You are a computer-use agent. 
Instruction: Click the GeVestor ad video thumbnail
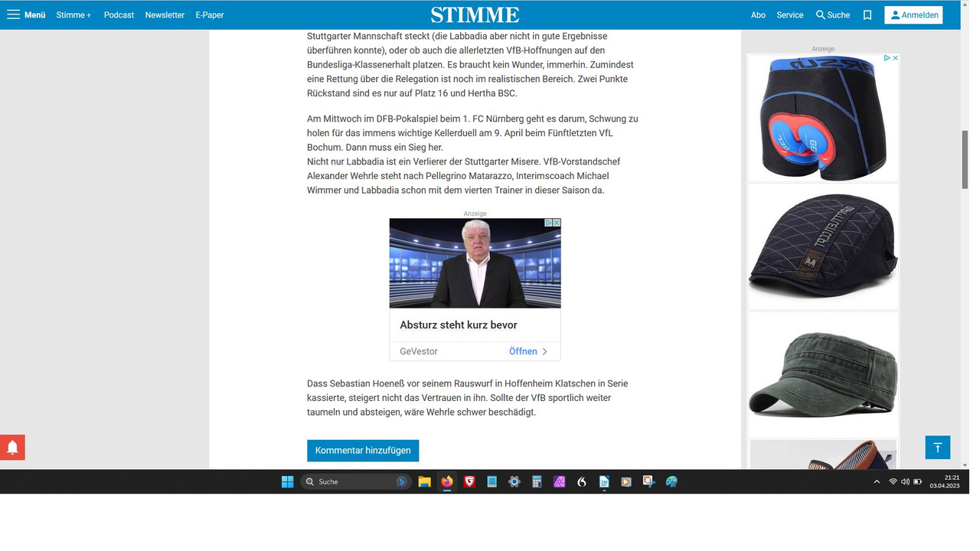click(x=475, y=263)
